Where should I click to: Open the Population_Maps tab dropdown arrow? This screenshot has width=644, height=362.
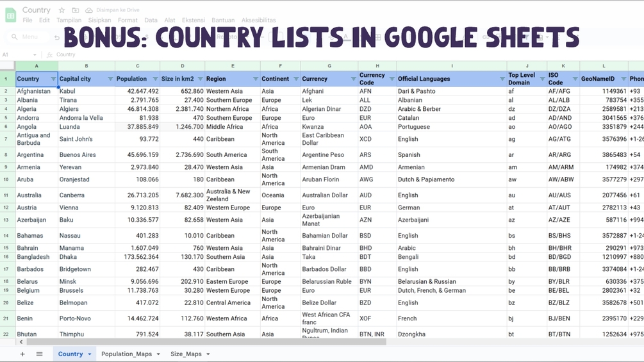[x=158, y=354]
